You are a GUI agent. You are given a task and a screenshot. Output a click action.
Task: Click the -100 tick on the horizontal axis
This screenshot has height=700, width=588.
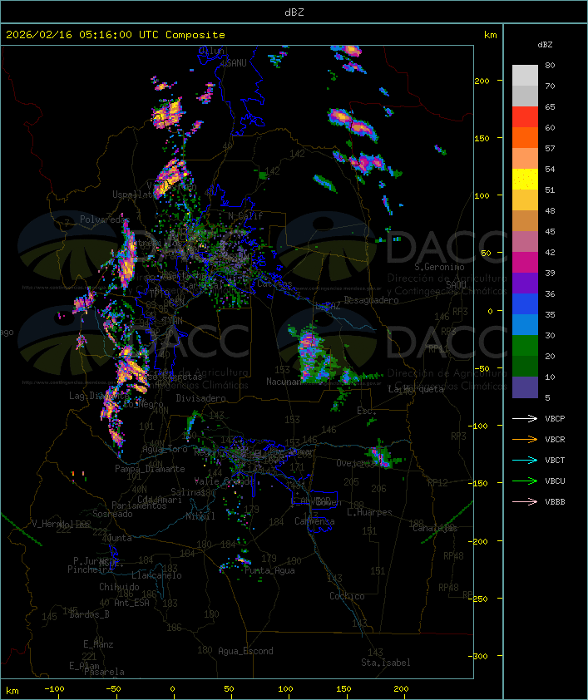point(54,689)
